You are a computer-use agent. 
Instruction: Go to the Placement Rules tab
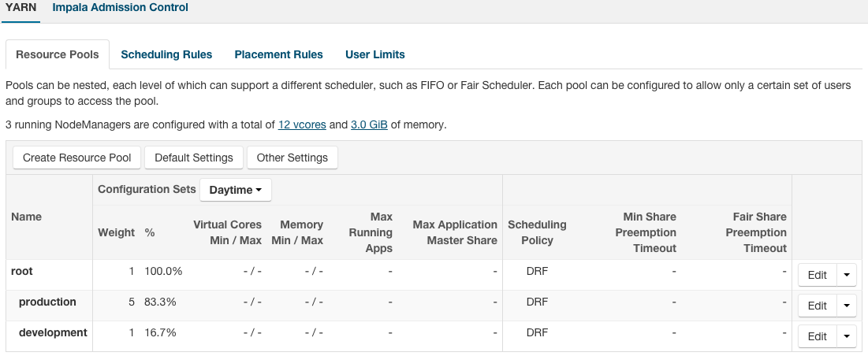tap(278, 54)
